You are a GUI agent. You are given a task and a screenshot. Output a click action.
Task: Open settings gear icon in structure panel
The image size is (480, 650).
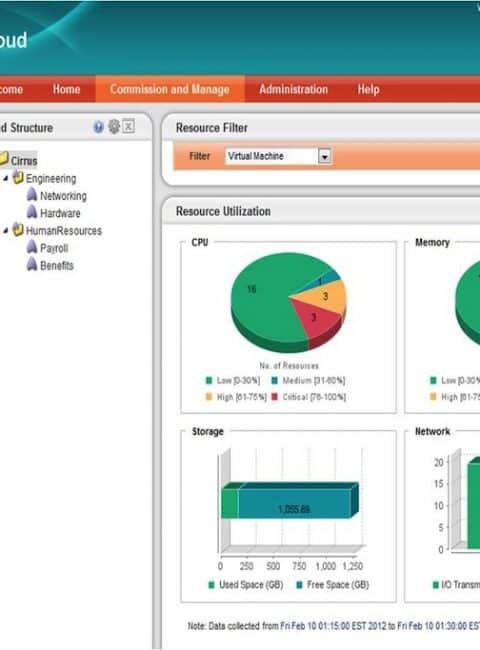pyautogui.click(x=114, y=126)
